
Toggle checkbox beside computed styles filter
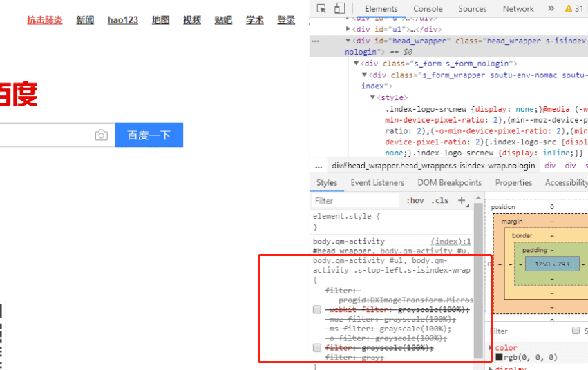pyautogui.click(x=576, y=330)
